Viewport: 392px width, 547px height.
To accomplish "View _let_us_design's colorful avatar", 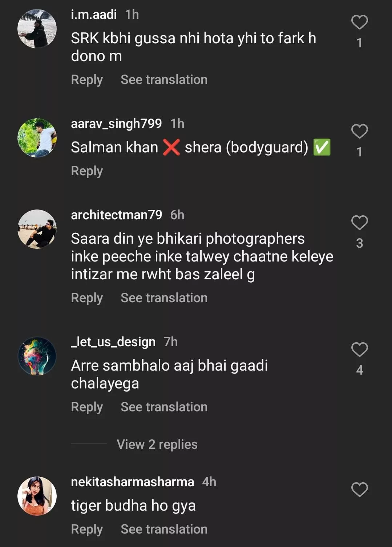I will click(x=37, y=356).
